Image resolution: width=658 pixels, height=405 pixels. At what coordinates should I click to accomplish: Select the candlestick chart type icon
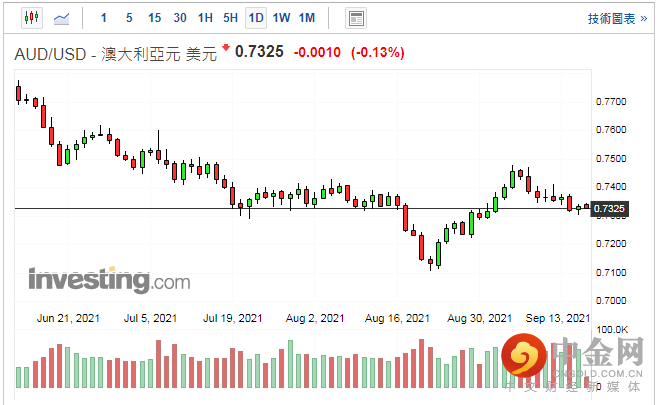(29, 18)
